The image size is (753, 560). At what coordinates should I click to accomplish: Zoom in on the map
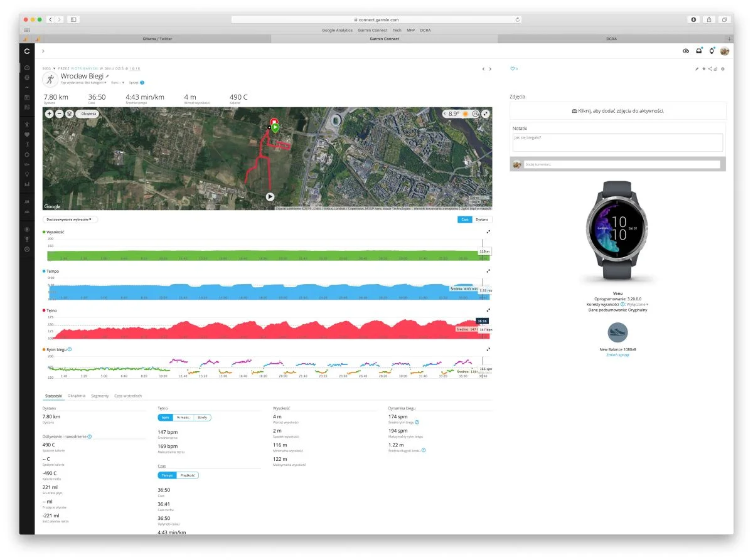[x=49, y=114]
